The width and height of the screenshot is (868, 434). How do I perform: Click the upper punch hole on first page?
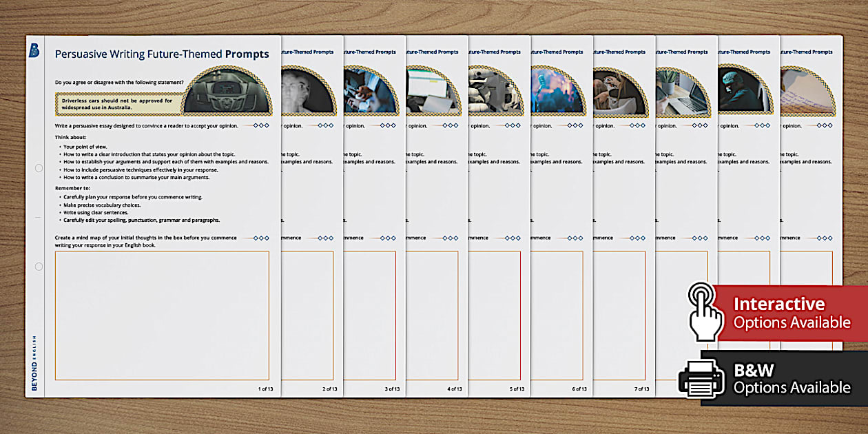coord(39,168)
